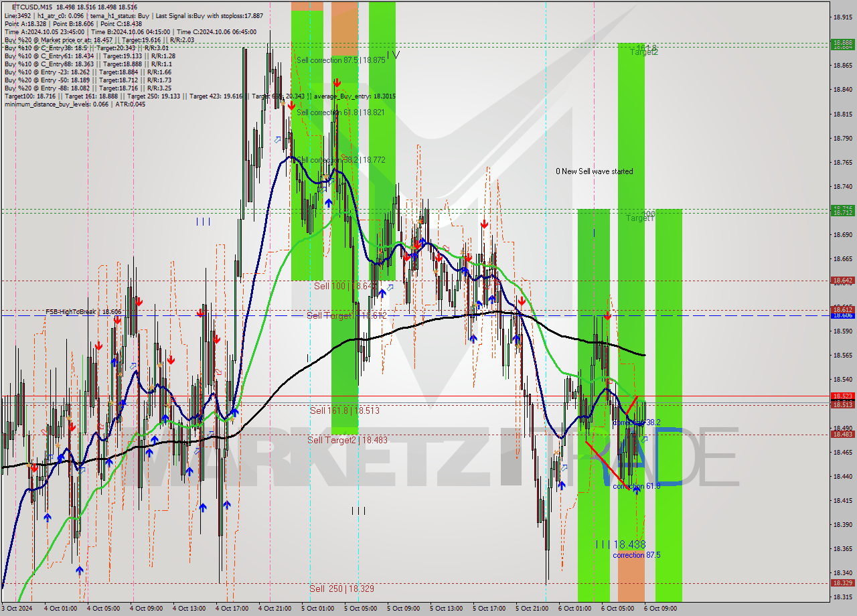Click green price tag 18.888 on axis
Viewport: 857px width, 616px height.
[842, 42]
